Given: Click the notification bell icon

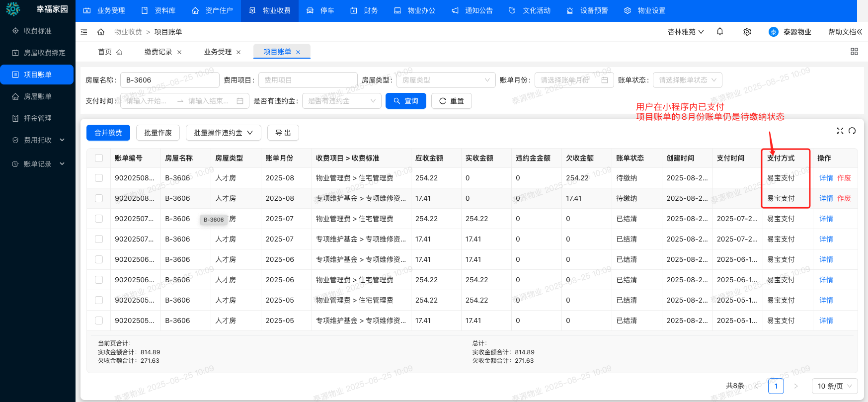Looking at the screenshot, I should (x=720, y=32).
